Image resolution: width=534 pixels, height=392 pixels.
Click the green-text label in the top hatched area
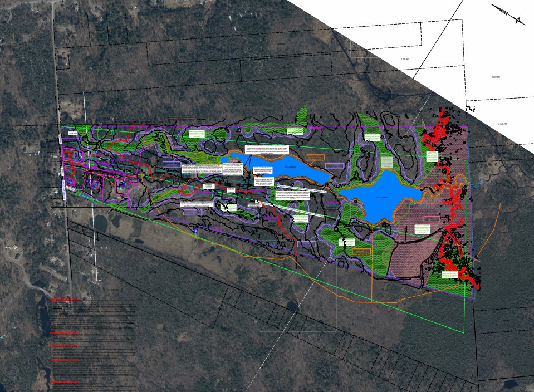295,130
